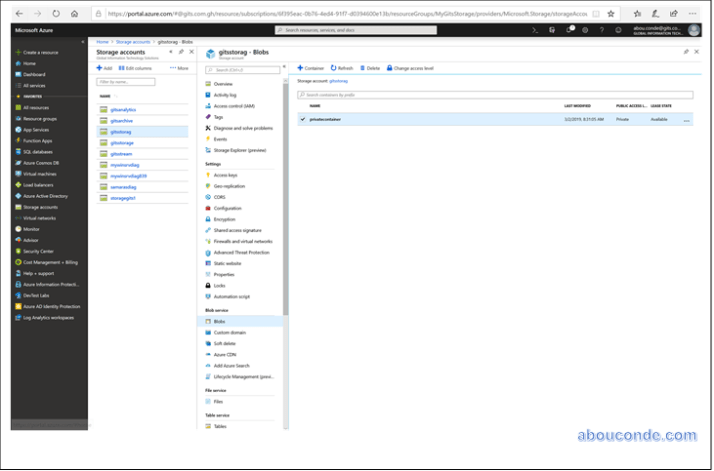Toggle the privatecontainer row checkbox
714x471 pixels.
point(303,119)
